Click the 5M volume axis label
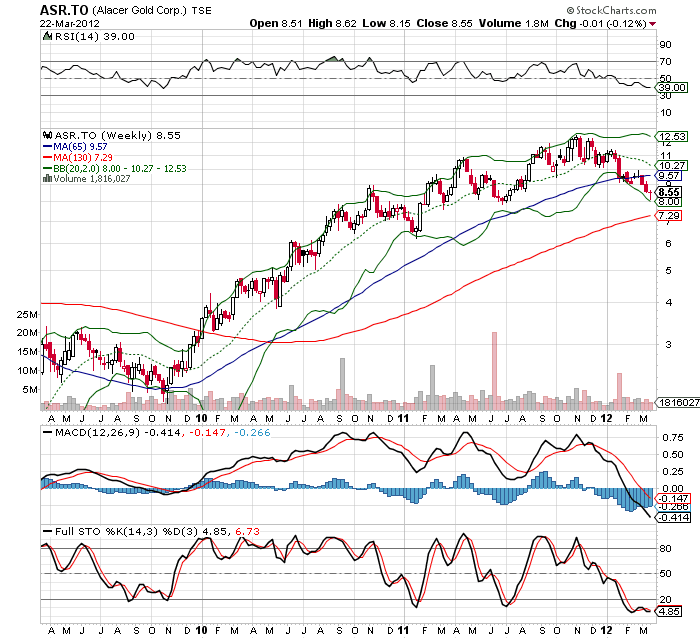 [30, 389]
